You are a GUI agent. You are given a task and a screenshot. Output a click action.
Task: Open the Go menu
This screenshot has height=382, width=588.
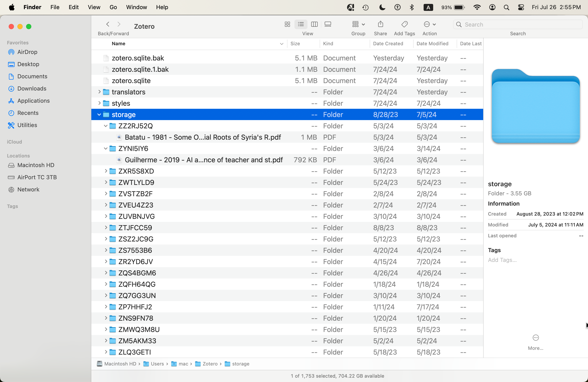tap(113, 7)
